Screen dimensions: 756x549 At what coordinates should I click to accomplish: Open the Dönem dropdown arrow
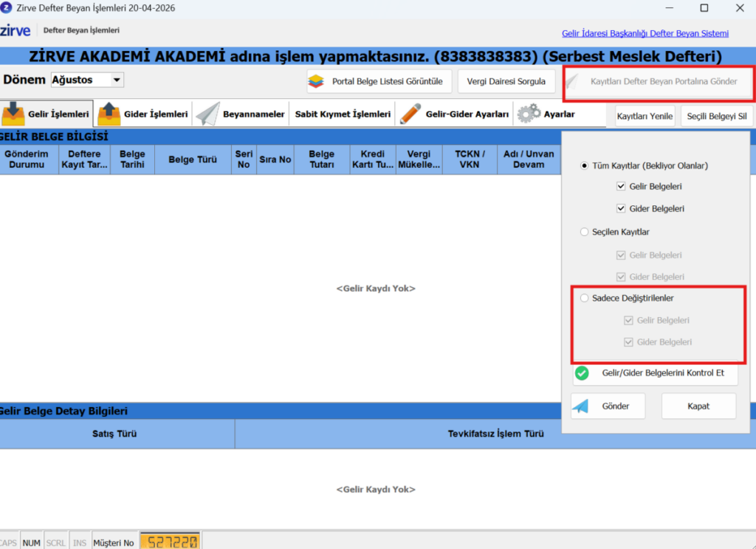pyautogui.click(x=117, y=80)
